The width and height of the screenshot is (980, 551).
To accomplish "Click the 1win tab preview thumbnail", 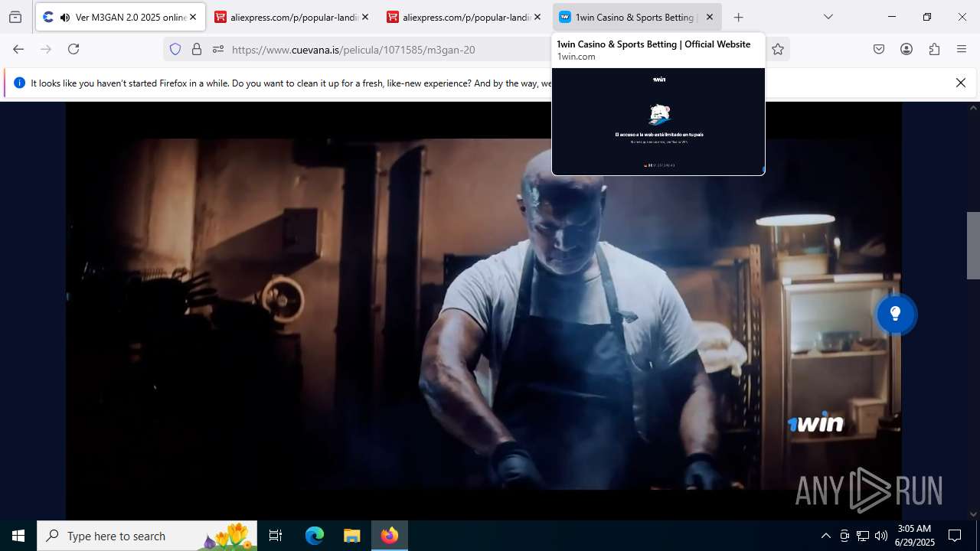I will click(x=658, y=121).
